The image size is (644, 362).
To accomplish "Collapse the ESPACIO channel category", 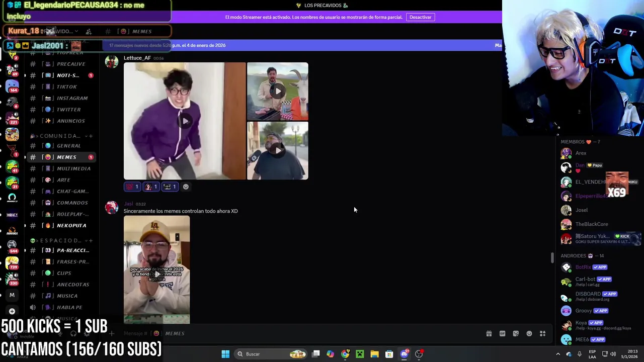I will tap(56, 240).
